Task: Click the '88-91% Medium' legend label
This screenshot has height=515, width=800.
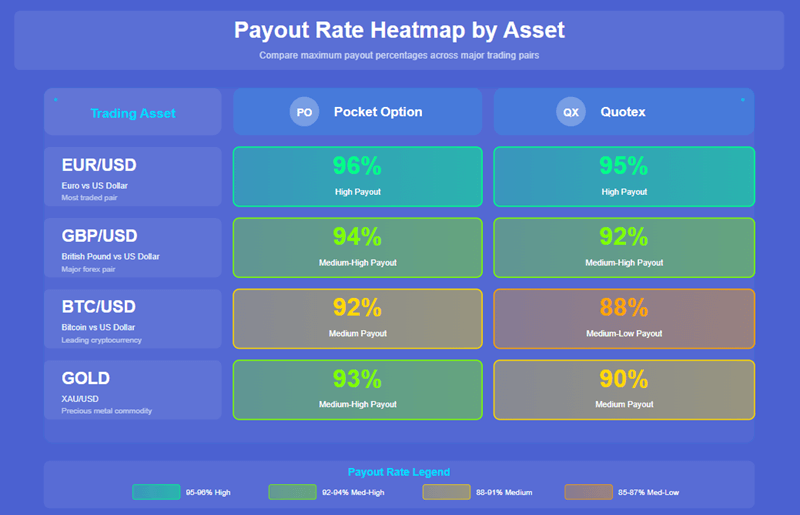Action: tap(504, 493)
